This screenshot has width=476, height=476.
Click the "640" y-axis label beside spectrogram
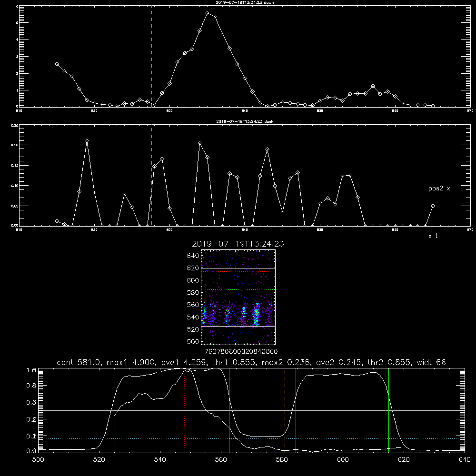[193, 256]
